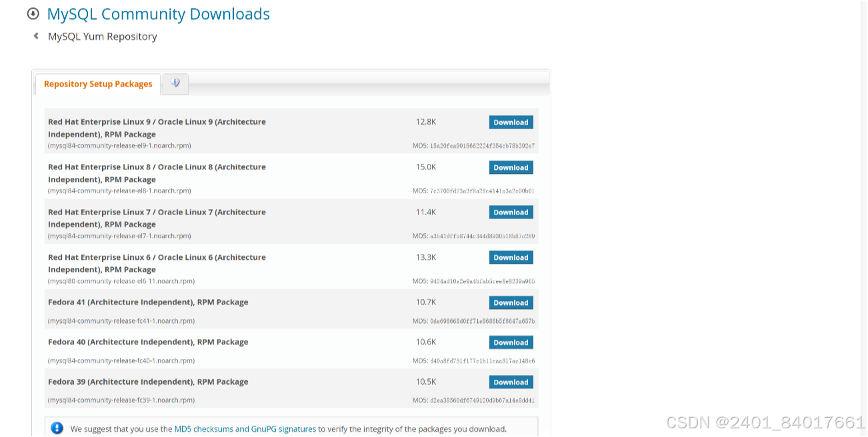The width and height of the screenshot is (868, 437).
Task: Click the back chevron next to MySQL Yum Repository
Action: tap(35, 37)
